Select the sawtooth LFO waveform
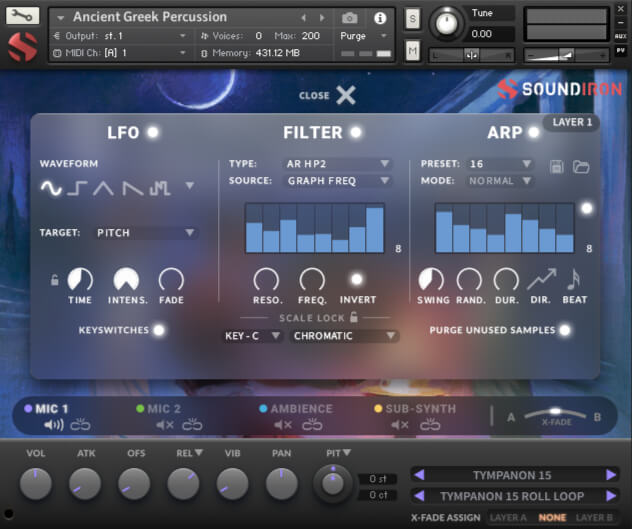Image resolution: width=632 pixels, height=529 pixels. 133,188
